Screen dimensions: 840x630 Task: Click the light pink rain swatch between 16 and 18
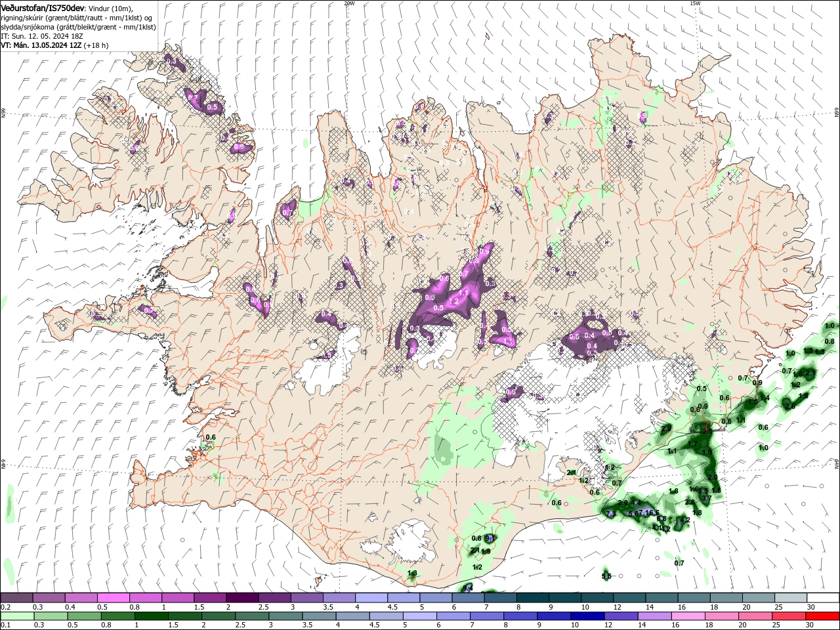click(687, 616)
